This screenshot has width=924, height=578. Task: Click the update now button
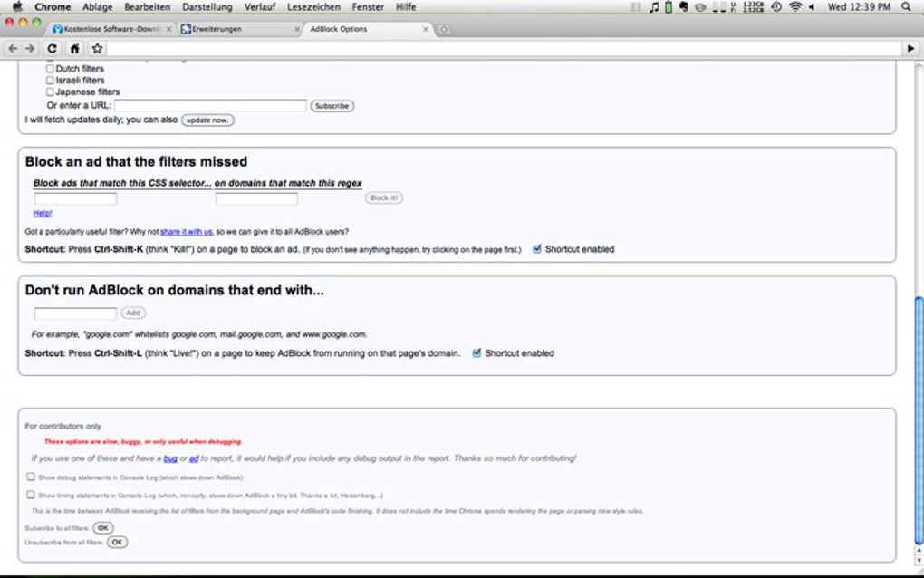click(x=207, y=120)
